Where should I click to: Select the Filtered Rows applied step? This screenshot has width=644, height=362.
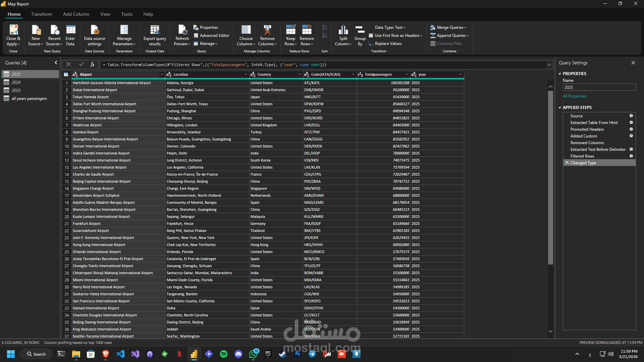[582, 156]
